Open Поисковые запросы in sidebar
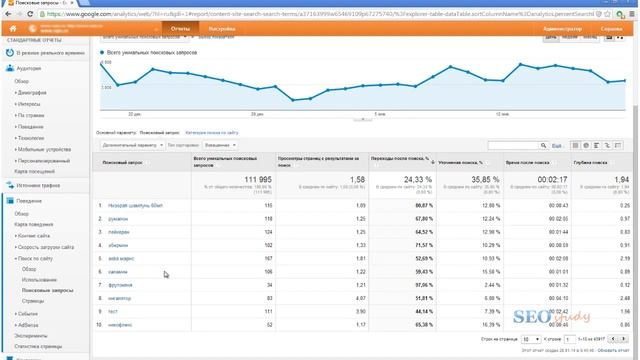Viewport: 640px width, 360px height. click(x=47, y=290)
